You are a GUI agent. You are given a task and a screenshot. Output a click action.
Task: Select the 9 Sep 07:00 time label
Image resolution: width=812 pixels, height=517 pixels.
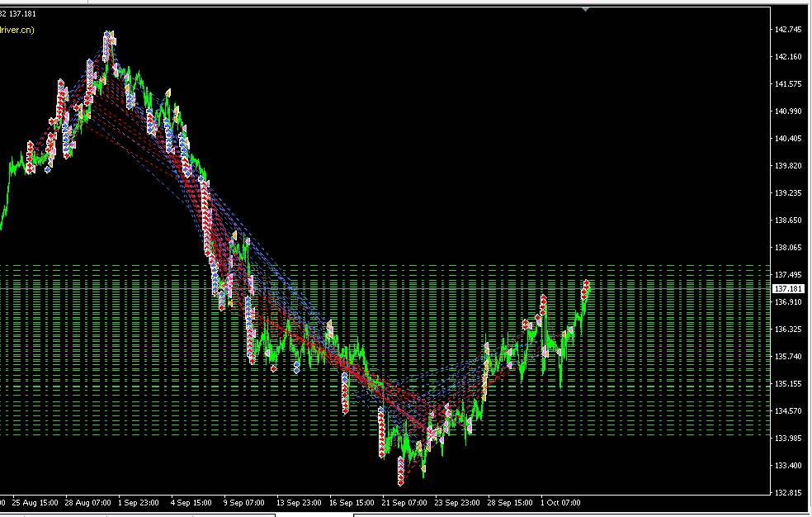243,502
